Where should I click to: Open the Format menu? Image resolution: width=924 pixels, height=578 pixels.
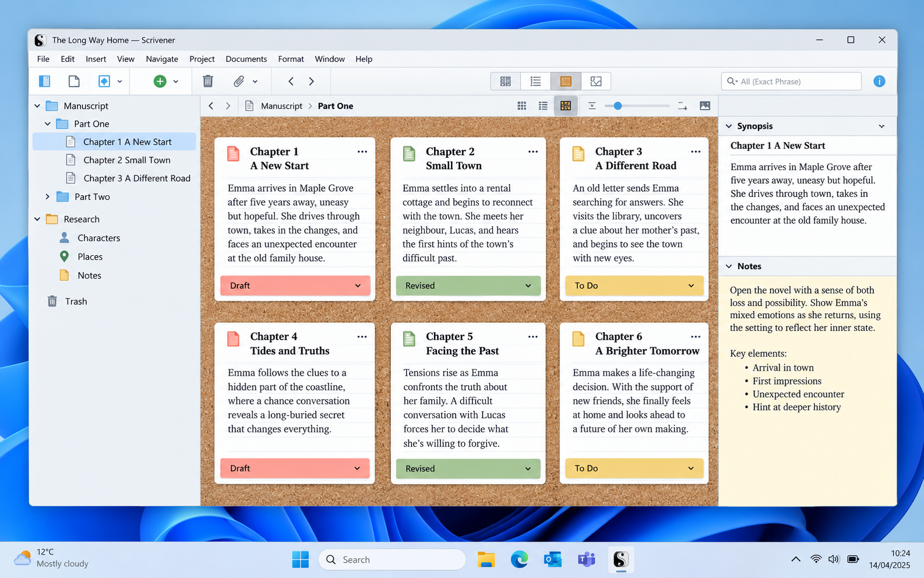[x=291, y=59]
